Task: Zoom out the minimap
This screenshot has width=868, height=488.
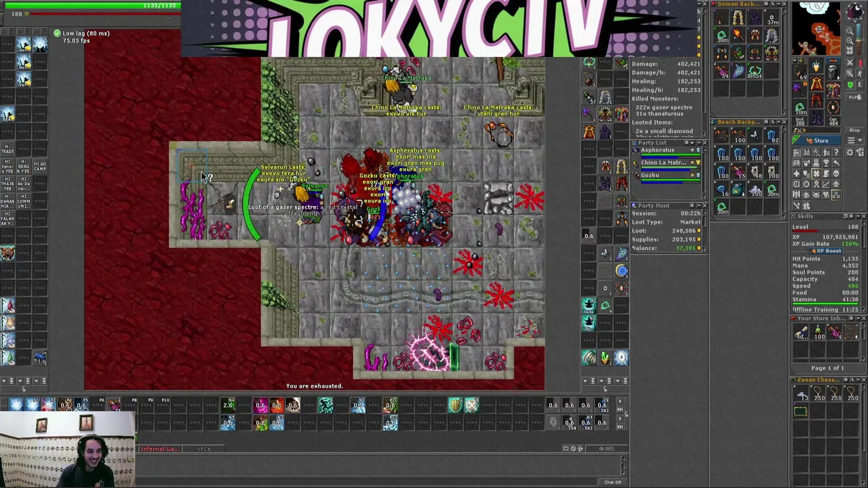Action: (x=850, y=31)
